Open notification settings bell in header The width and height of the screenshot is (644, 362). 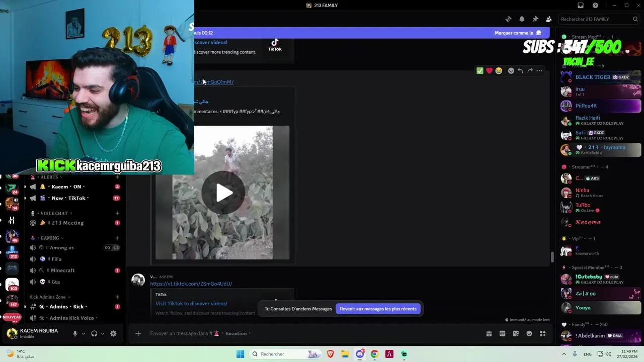[522, 19]
